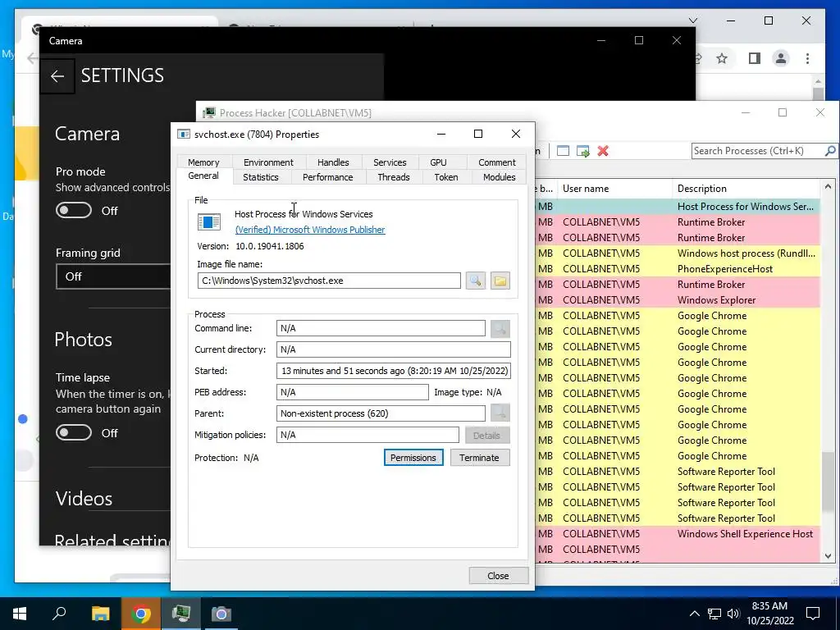Switch to Process Hacker taskbar icon

[x=181, y=614]
